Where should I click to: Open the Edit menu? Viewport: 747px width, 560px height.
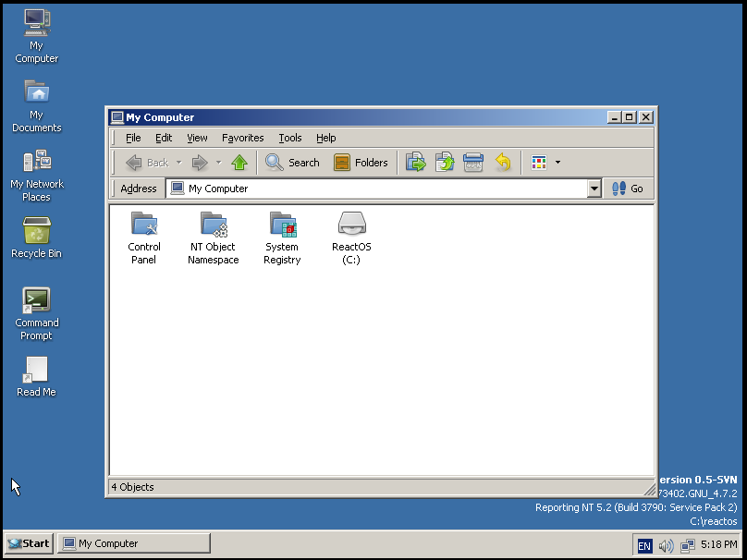(164, 138)
